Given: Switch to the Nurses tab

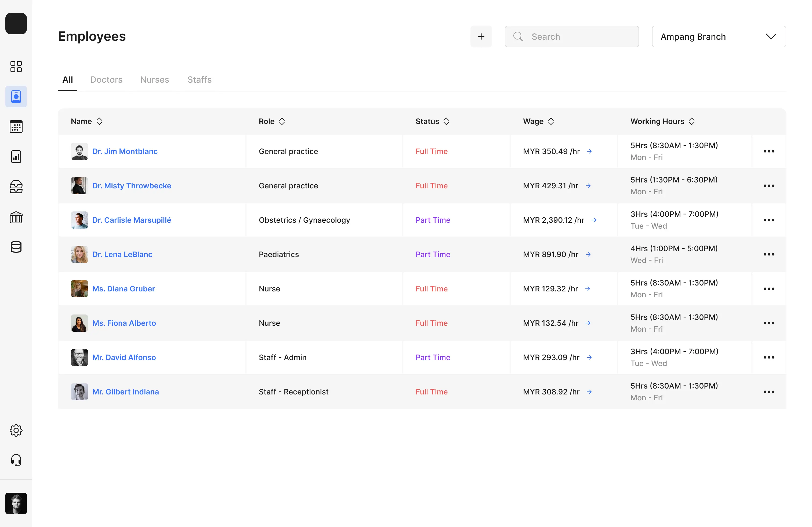Looking at the screenshot, I should [x=155, y=80].
